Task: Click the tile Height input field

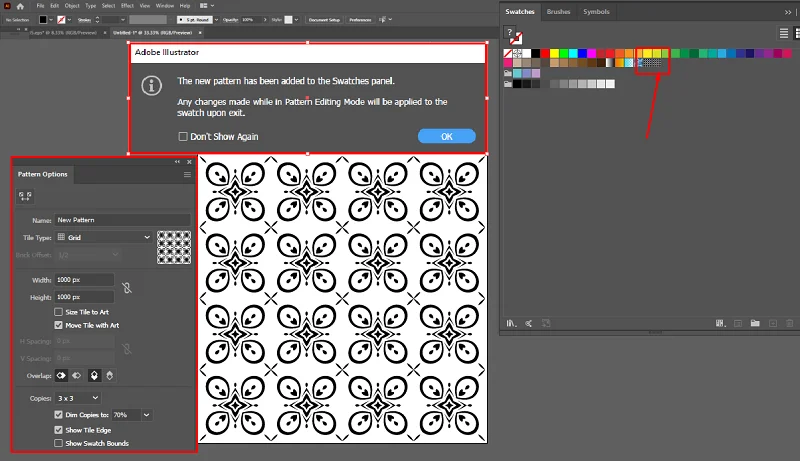Action: pos(84,297)
